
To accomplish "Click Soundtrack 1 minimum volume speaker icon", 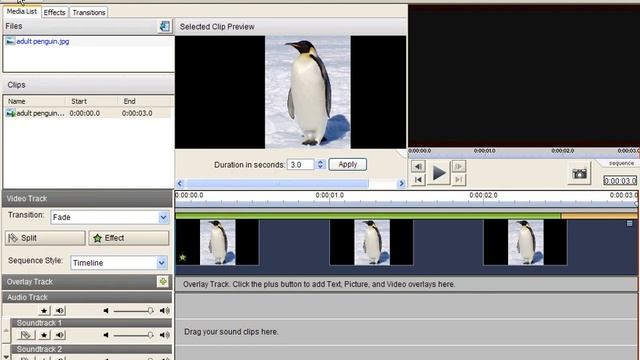I will point(106,335).
